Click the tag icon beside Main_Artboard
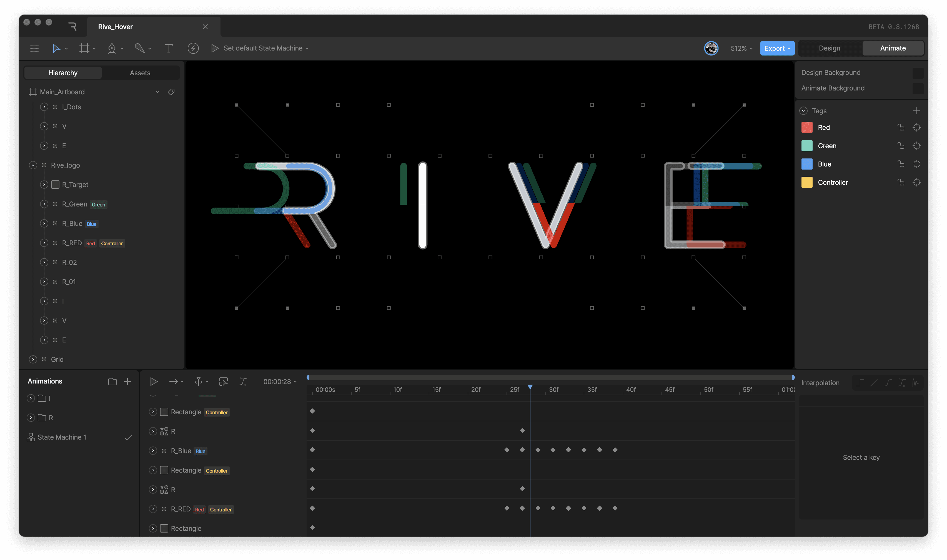947x560 pixels. (171, 92)
